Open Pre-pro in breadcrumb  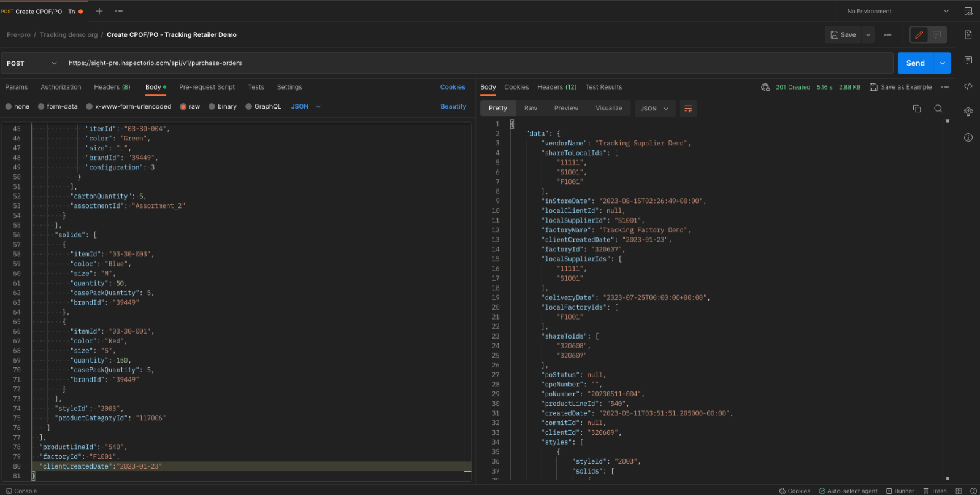click(18, 35)
